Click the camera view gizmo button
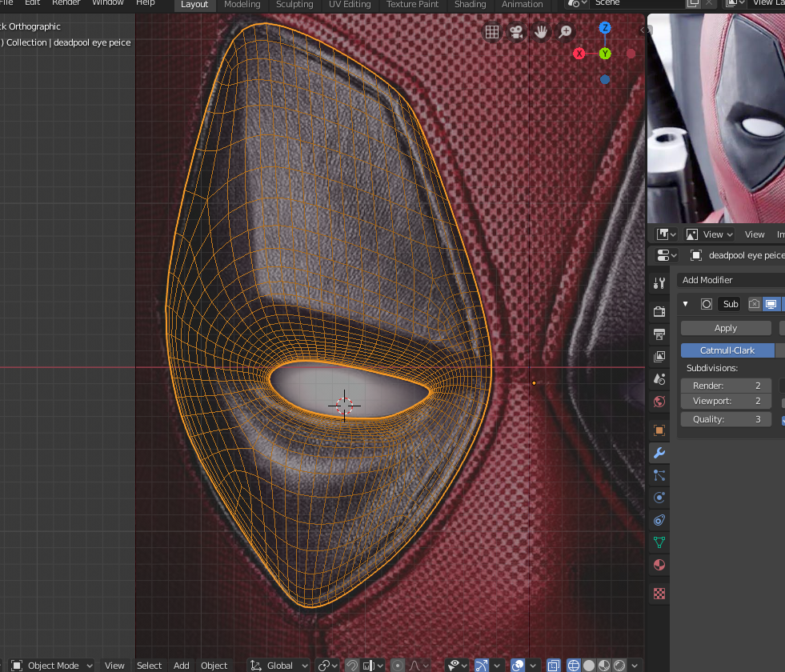The image size is (785, 672). [516, 32]
